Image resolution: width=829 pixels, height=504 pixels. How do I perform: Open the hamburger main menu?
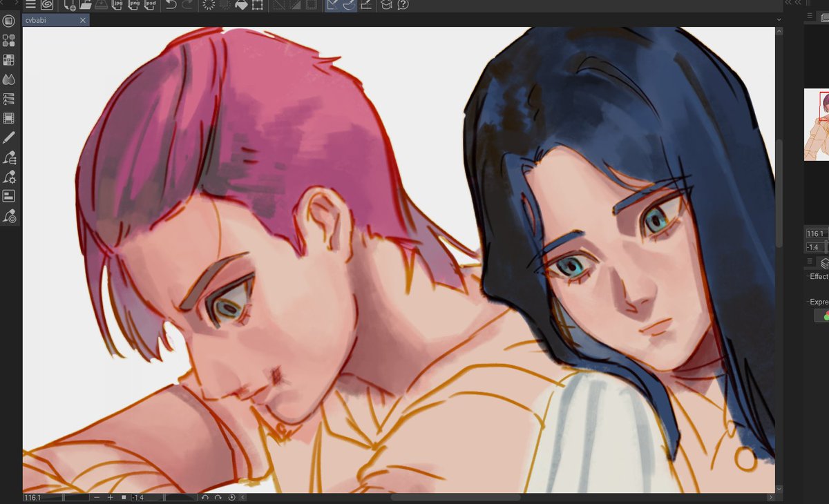click(x=30, y=5)
